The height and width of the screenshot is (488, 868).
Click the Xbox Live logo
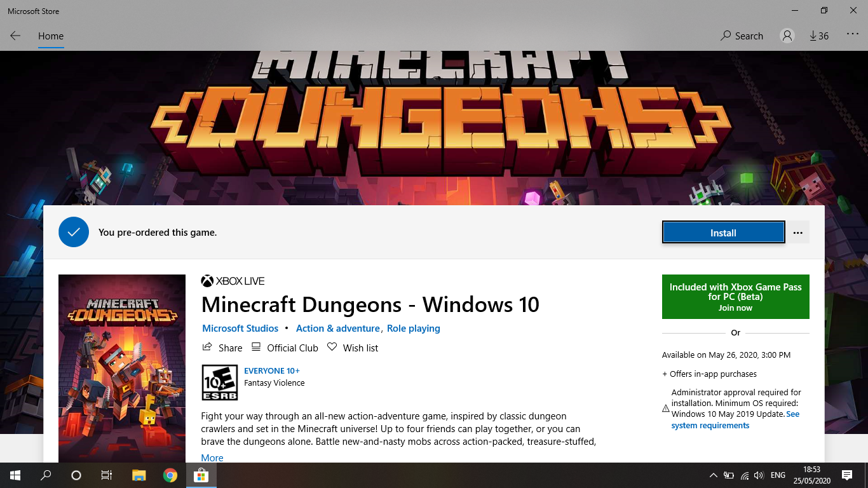point(233,281)
